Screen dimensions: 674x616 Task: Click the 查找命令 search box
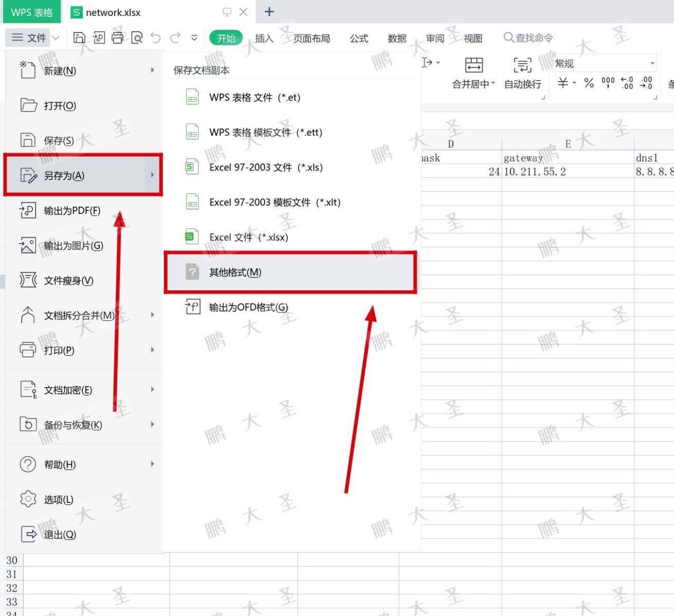528,38
